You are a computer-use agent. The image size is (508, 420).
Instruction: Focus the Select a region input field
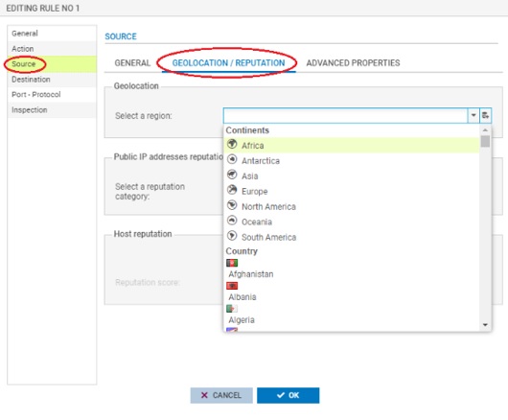[x=345, y=115]
